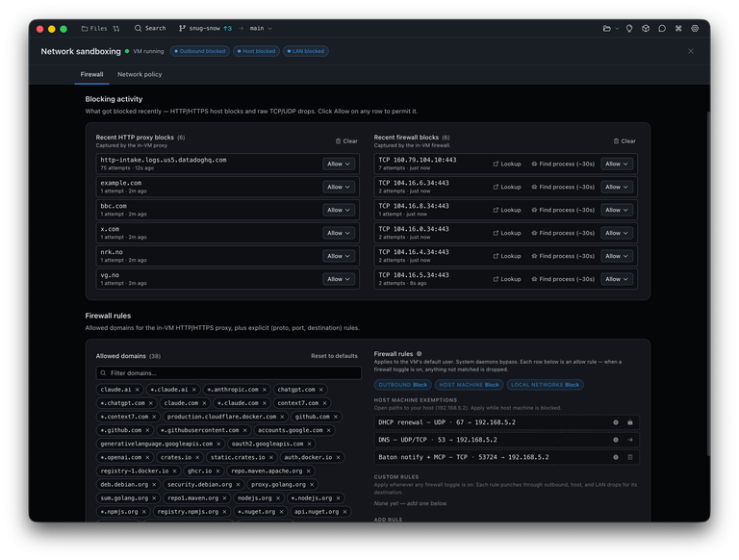Open Allow dropdown for http-intake.logs.us5.datadoghq.com
Screen dimensions: 739x560
coord(339,164)
